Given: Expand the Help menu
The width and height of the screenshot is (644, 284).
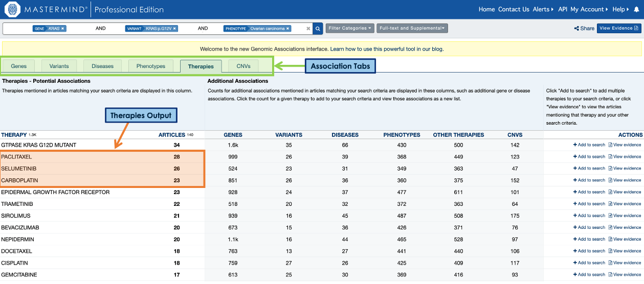Looking at the screenshot, I should click(621, 9).
